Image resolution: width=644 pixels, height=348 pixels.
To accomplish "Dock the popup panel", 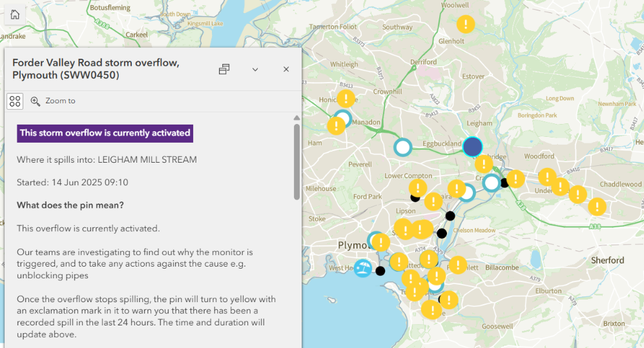I will click(x=224, y=69).
